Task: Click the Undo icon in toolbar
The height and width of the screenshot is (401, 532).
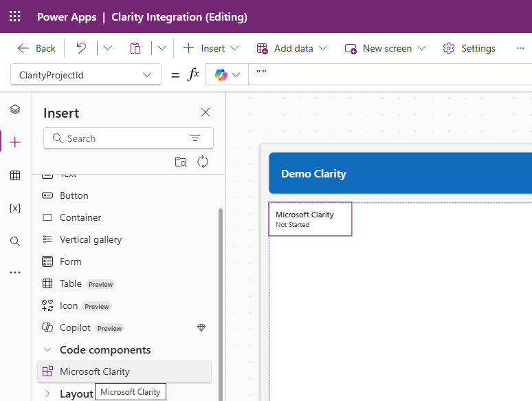Action: [x=81, y=48]
